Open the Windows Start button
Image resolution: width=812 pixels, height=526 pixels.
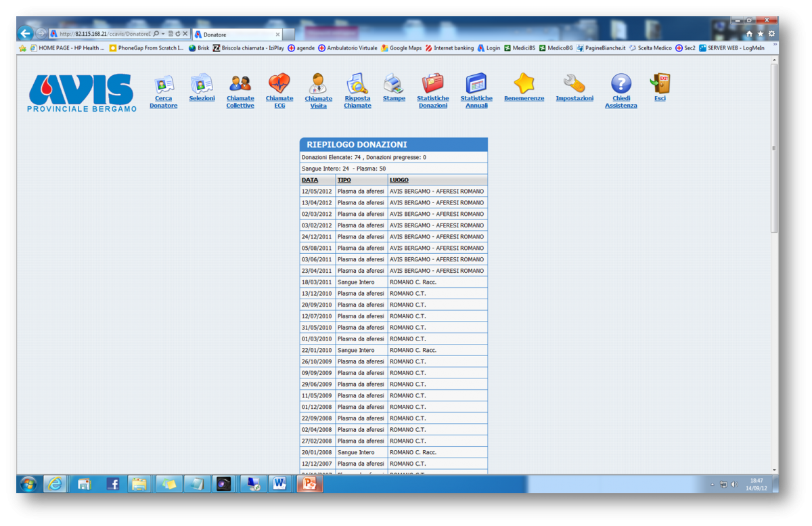pyautogui.click(x=28, y=483)
